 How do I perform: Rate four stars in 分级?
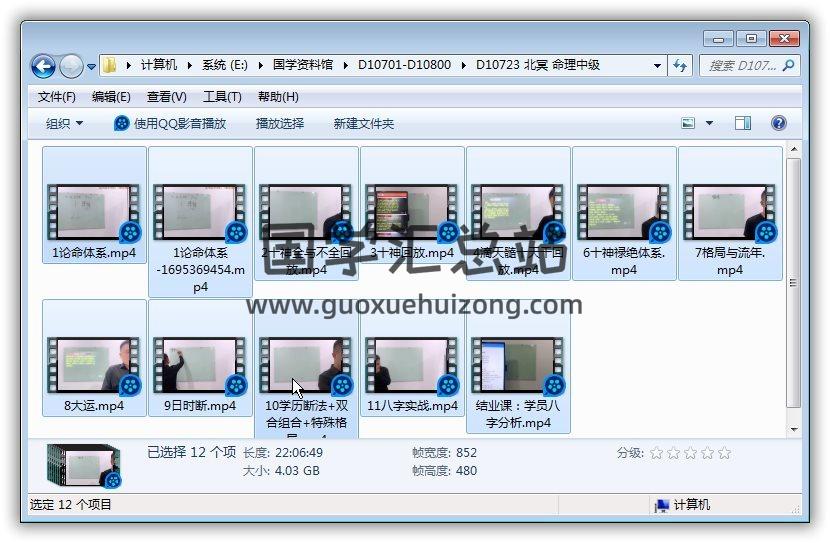click(708, 453)
